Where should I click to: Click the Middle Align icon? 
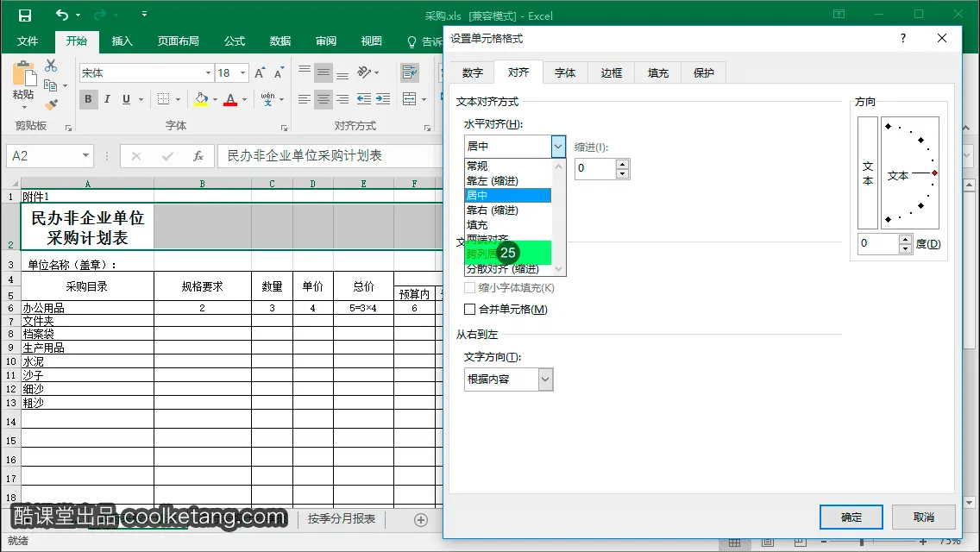pos(324,73)
